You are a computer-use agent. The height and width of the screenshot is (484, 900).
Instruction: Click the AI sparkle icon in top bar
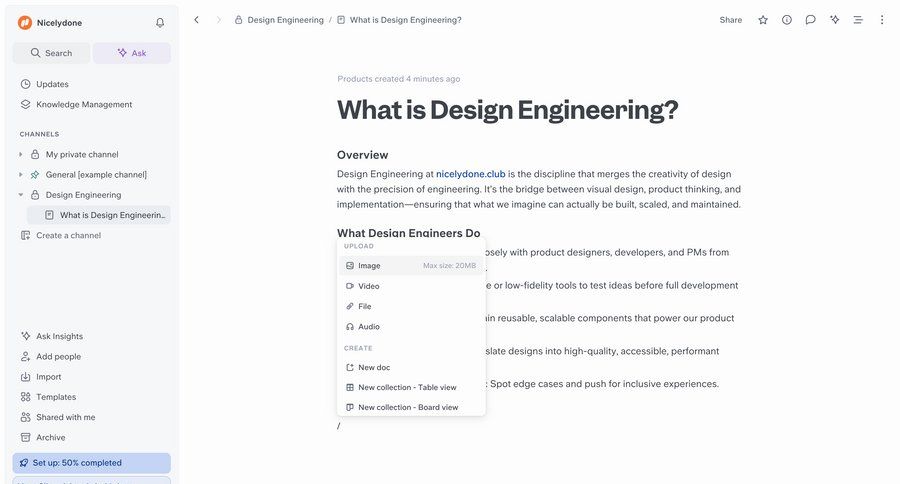pyautogui.click(x=834, y=20)
